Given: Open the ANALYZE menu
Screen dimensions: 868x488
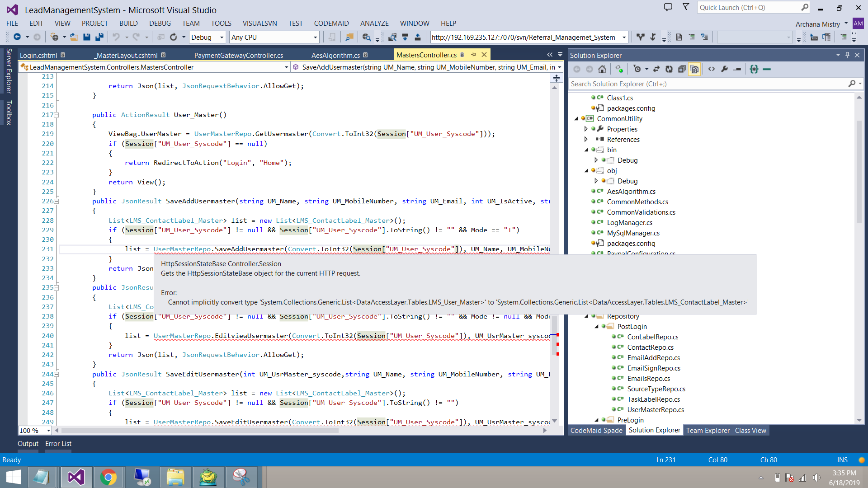Looking at the screenshot, I should [x=374, y=23].
